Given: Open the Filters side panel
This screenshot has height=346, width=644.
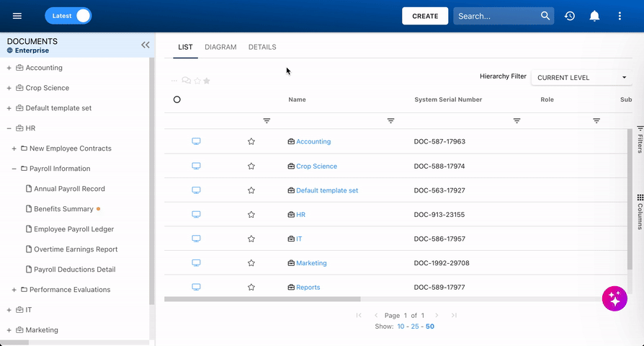Looking at the screenshot, I should (x=640, y=140).
